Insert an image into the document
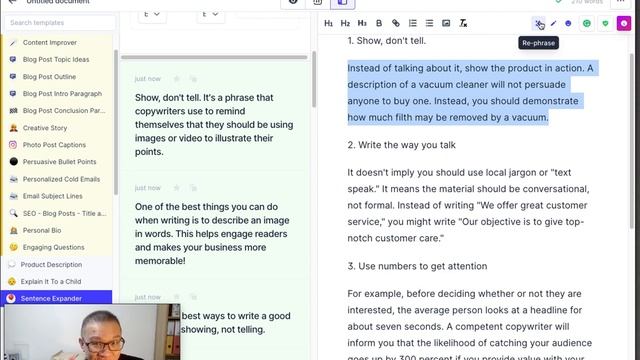The height and width of the screenshot is (360, 640). pyautogui.click(x=446, y=23)
